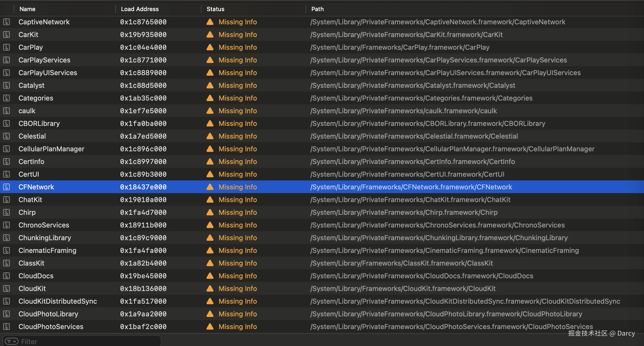Click the binary icon in the CFNetwork row
644x346 pixels.
click(x=7, y=187)
